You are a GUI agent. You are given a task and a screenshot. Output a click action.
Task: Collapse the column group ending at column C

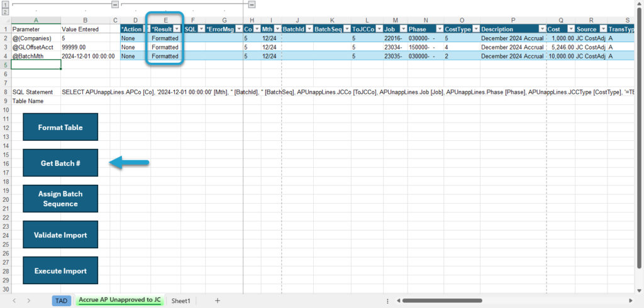(x=115, y=4)
